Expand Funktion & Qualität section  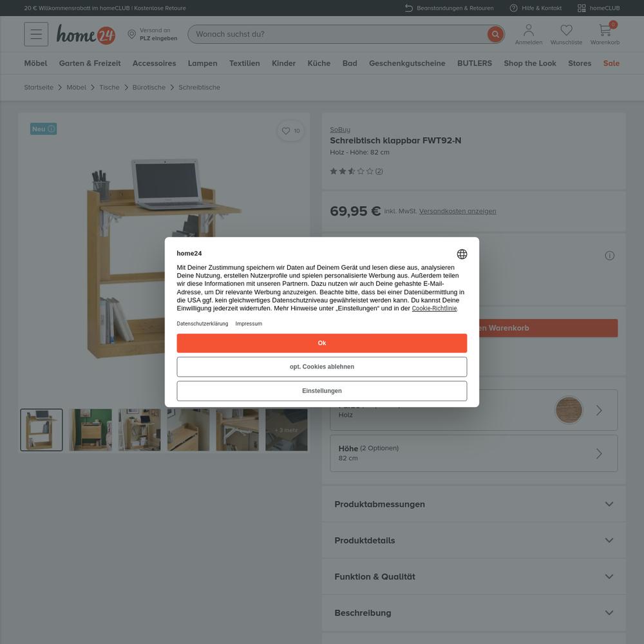[x=473, y=576]
